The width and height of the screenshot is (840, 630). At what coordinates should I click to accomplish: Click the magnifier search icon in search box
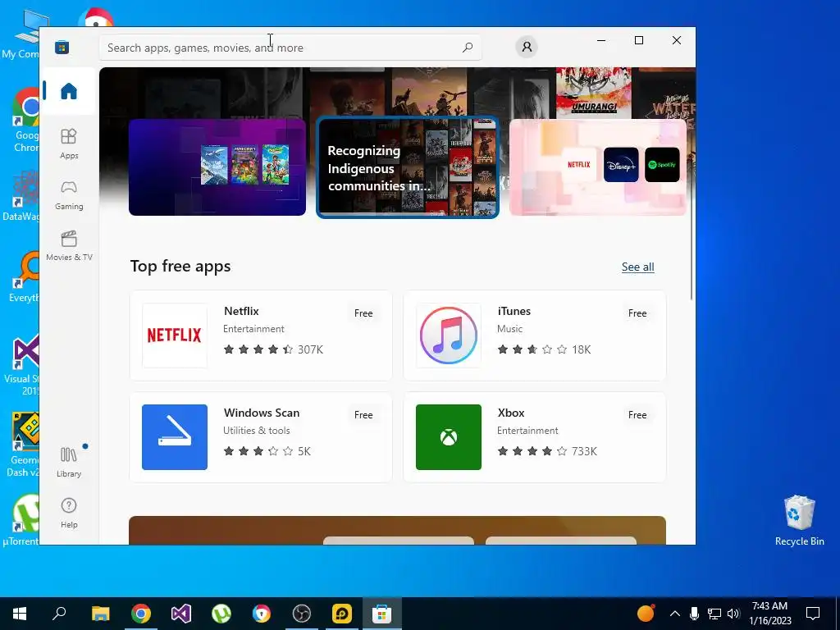pos(468,47)
